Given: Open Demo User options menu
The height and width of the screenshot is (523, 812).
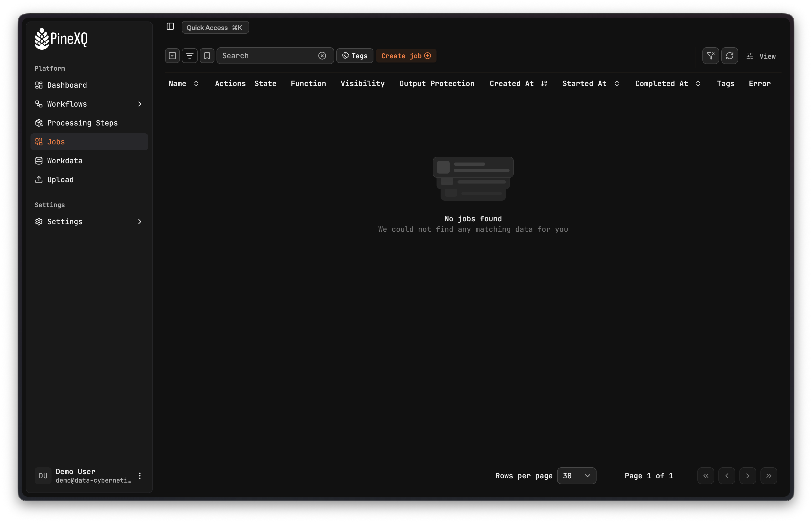Looking at the screenshot, I should point(140,475).
